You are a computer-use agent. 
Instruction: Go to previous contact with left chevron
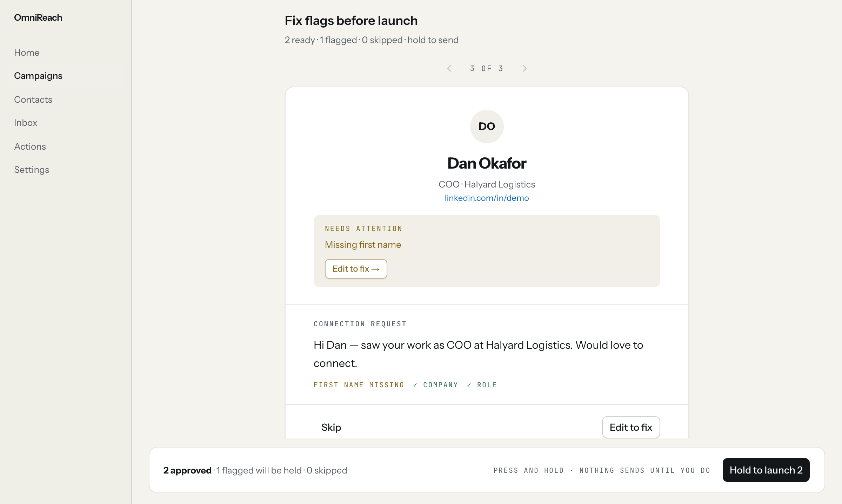point(449,68)
